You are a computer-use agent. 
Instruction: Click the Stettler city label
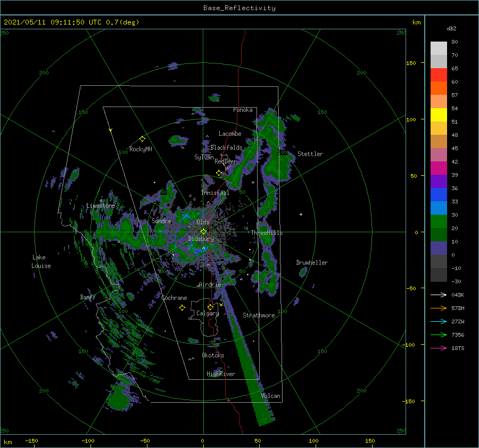pyautogui.click(x=310, y=154)
